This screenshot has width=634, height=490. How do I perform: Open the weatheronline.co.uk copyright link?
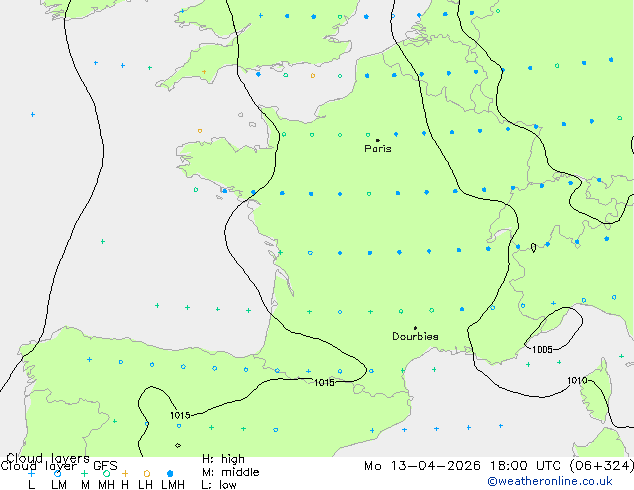[x=550, y=481]
